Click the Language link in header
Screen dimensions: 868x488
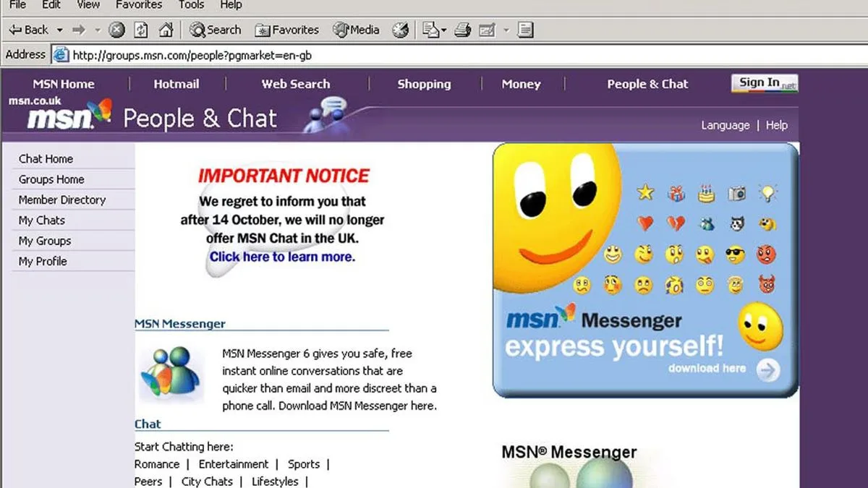point(725,125)
